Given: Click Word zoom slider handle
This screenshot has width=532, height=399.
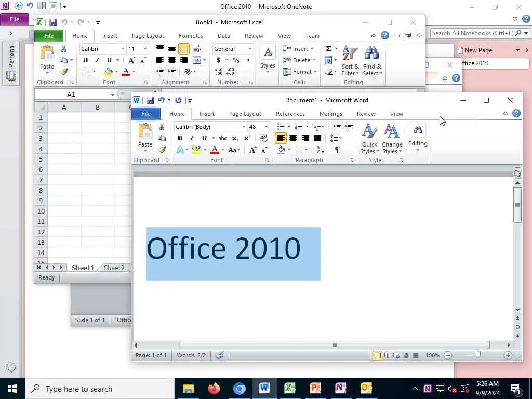Looking at the screenshot, I should [478, 355].
